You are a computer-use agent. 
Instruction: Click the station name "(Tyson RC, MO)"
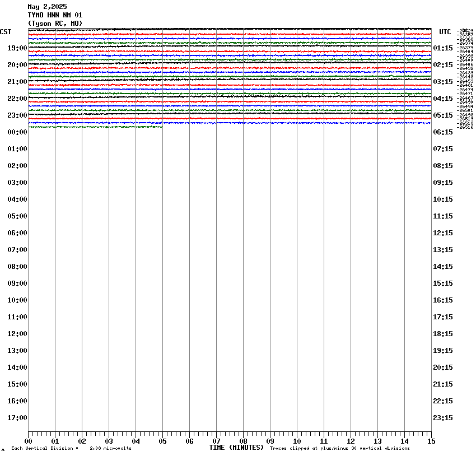coord(55,24)
